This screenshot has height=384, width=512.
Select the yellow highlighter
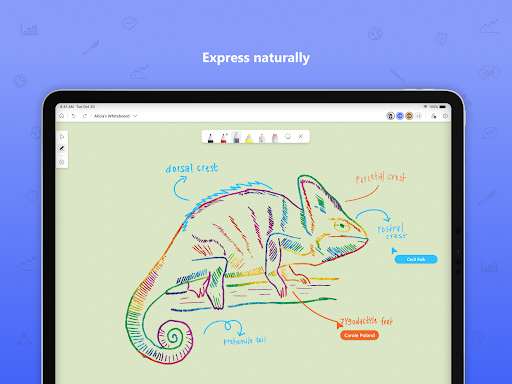point(249,138)
